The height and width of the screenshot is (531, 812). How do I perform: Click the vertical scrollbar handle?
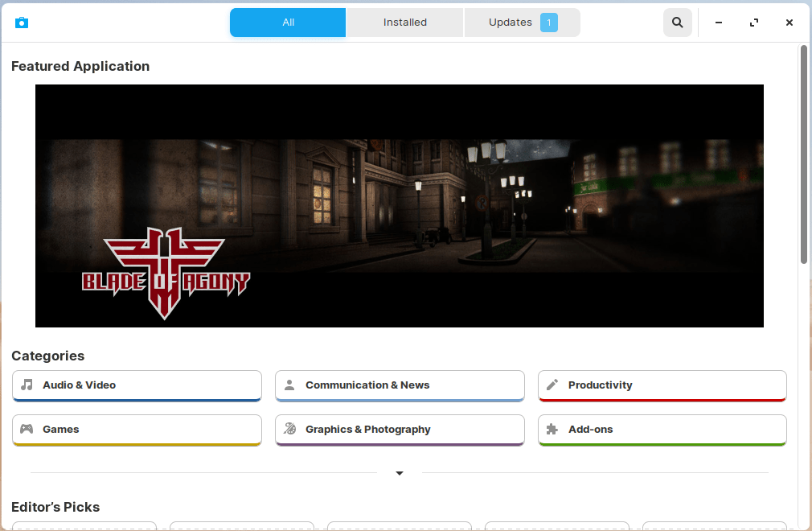[x=804, y=153]
